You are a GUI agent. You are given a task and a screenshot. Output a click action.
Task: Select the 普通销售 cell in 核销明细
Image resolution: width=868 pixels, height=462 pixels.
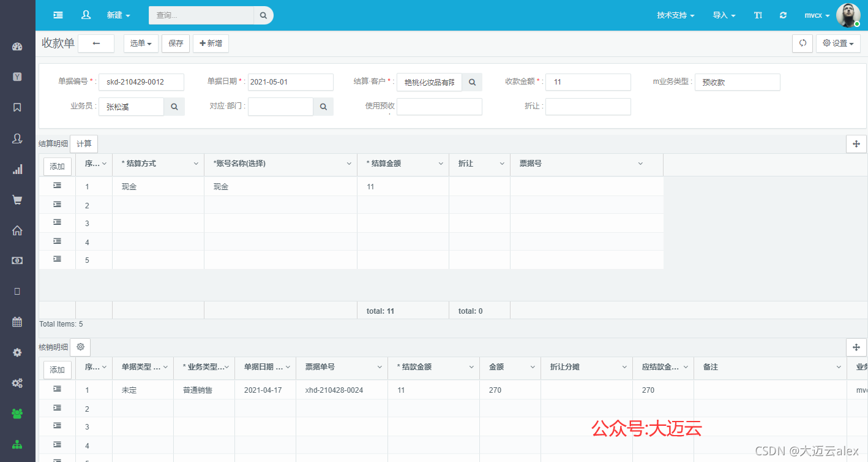click(204, 390)
